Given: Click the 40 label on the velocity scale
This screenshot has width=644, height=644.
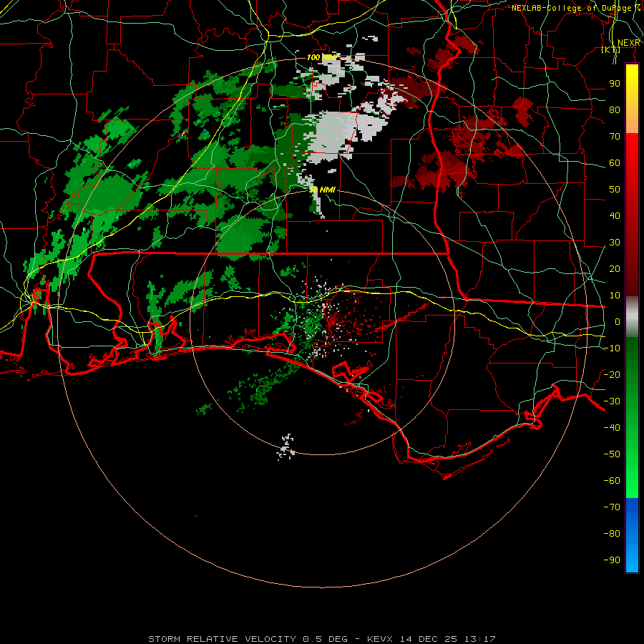Looking at the screenshot, I should click(615, 216).
